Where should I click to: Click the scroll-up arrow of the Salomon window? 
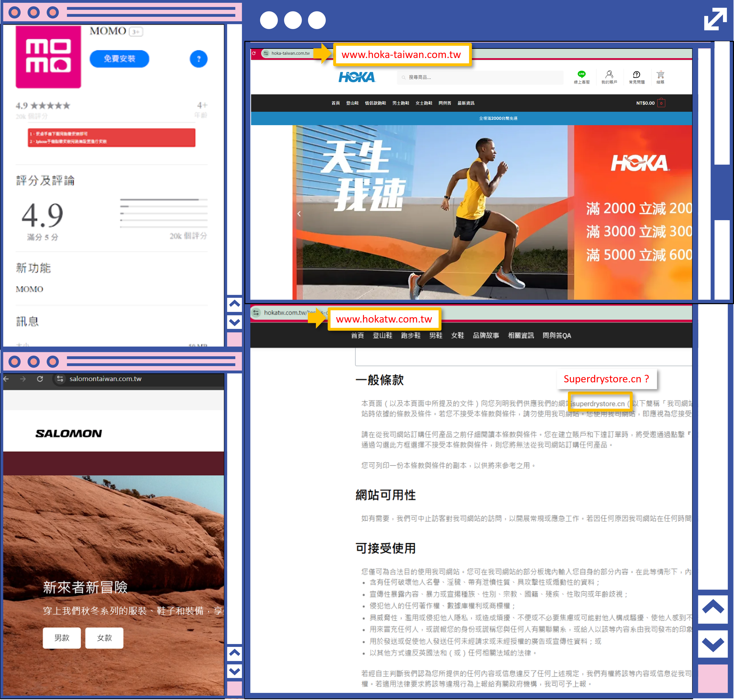tap(234, 653)
